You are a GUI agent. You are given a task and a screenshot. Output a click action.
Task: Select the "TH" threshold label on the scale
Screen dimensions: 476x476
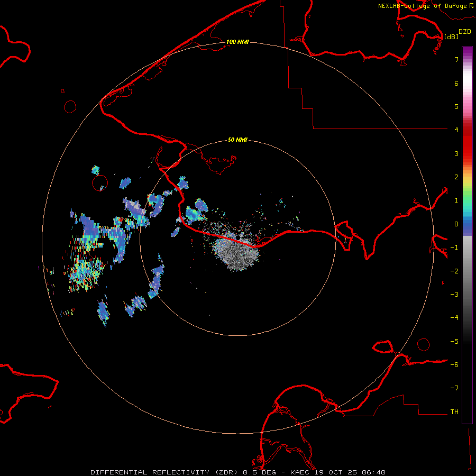454,412
